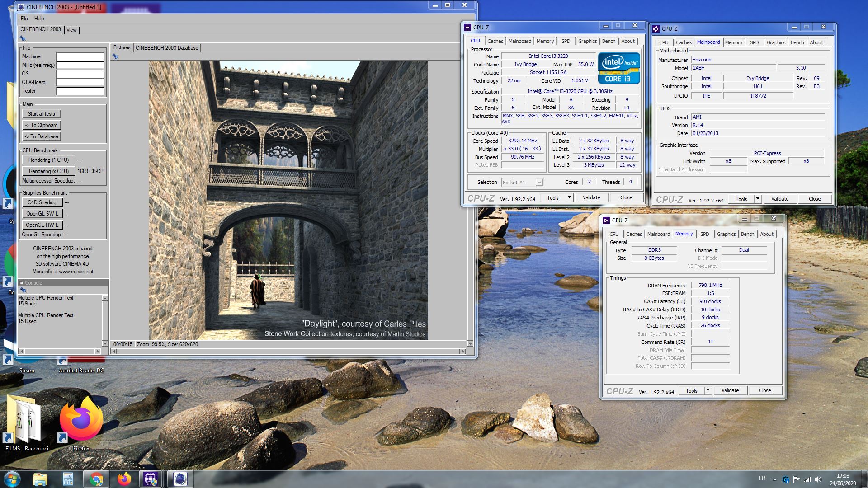Click the CPU-Z title icon in the Mainboard window
This screenshot has width=868, height=488.
tap(656, 29)
